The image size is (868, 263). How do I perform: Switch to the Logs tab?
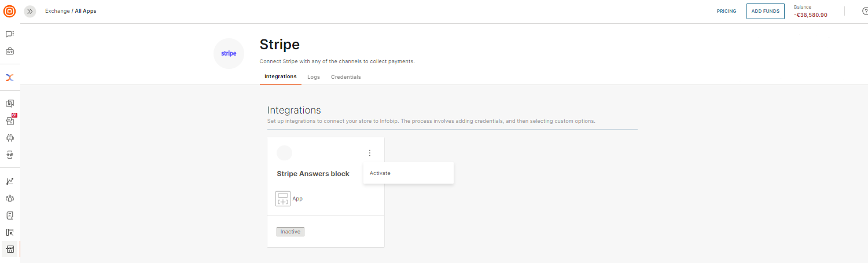(314, 77)
